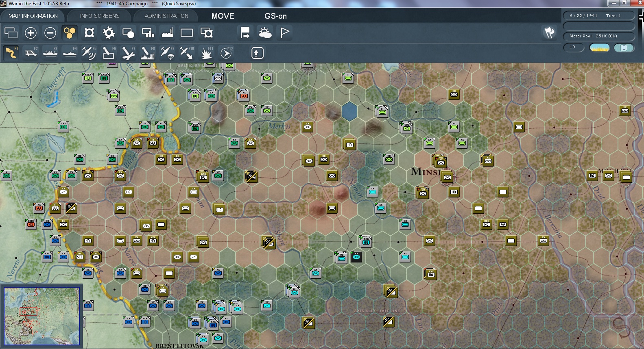Click the rectangle with four-cornered square icon
644x349 pixels.
point(206,33)
